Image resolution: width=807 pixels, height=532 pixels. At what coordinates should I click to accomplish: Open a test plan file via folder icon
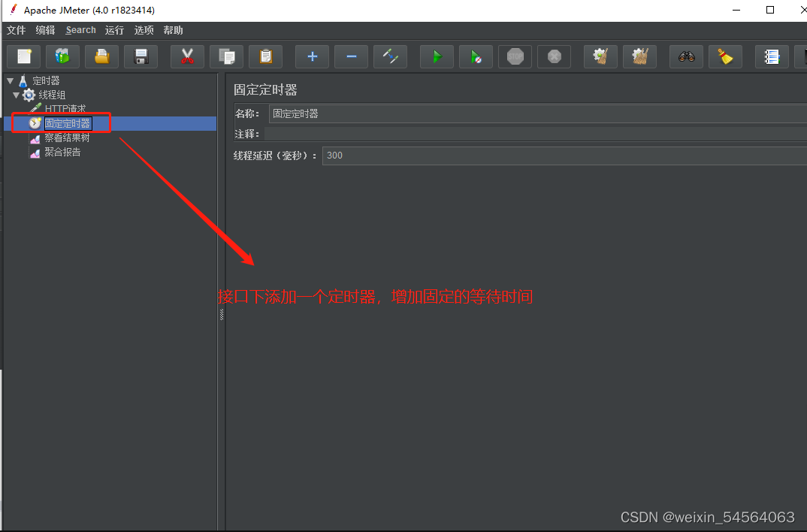tap(102, 56)
